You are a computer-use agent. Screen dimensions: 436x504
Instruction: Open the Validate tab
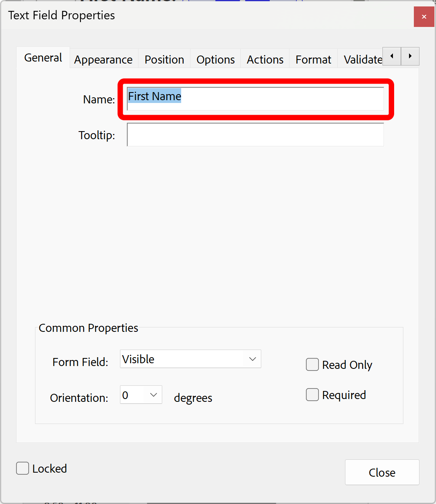[362, 59]
